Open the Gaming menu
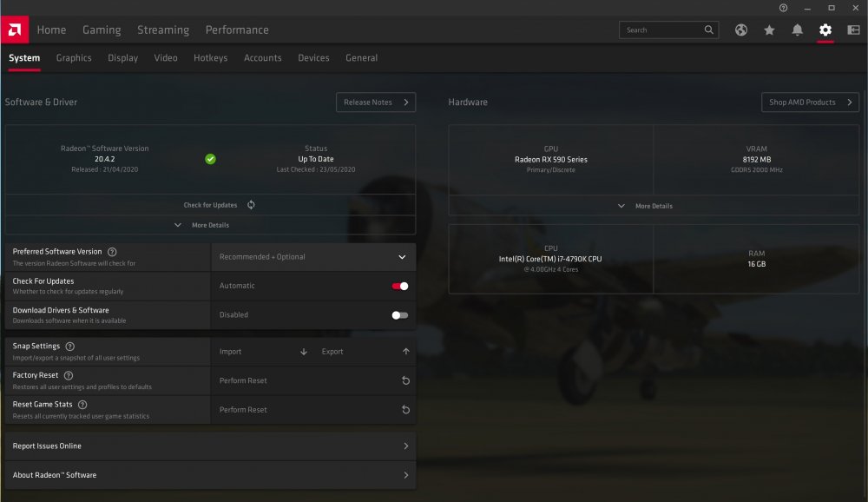Viewport: 868px width, 502px height. (x=102, y=30)
